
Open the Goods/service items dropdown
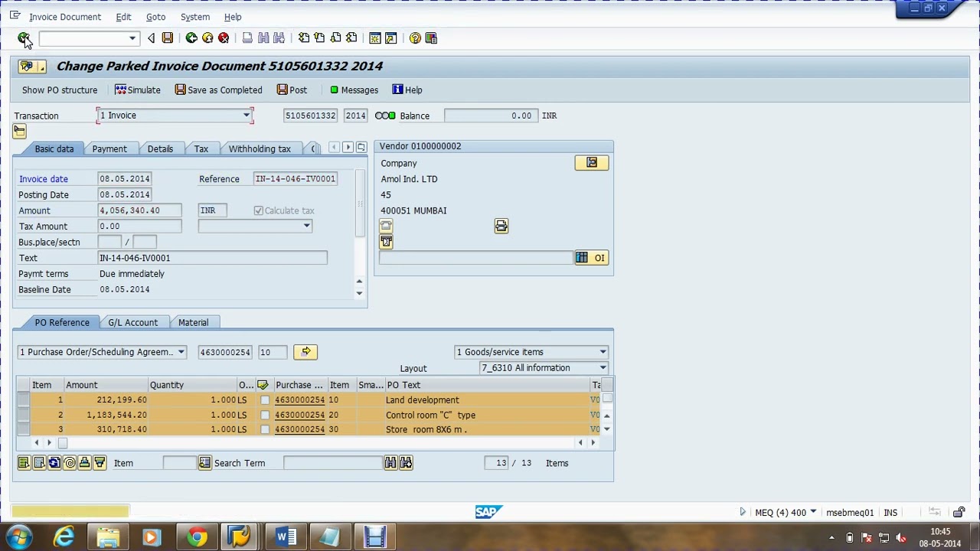point(603,352)
